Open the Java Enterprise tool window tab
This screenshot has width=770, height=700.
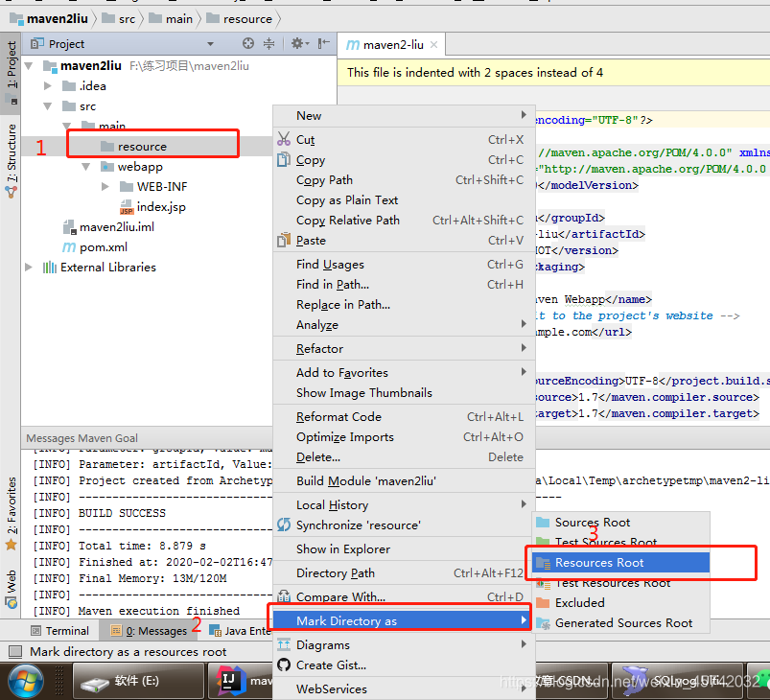pyautogui.click(x=241, y=630)
